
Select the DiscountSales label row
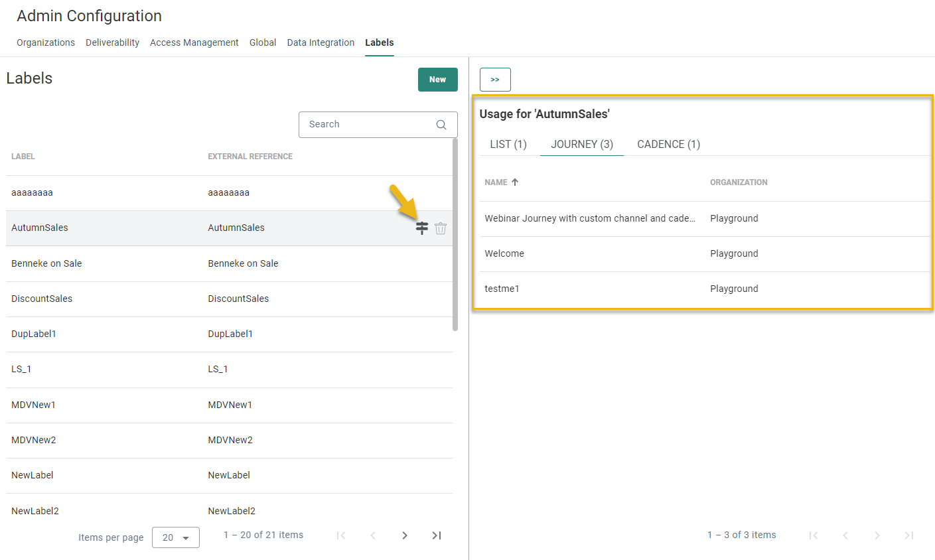[x=42, y=299]
